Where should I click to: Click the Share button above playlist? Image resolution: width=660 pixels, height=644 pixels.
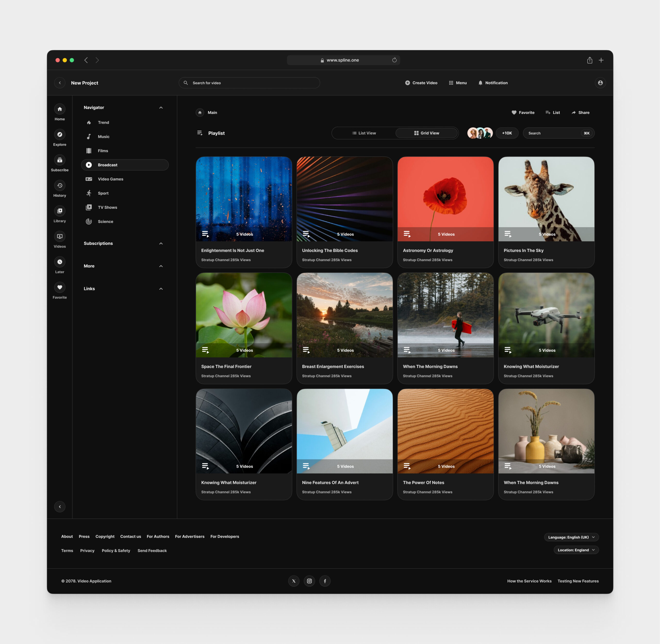(x=581, y=113)
